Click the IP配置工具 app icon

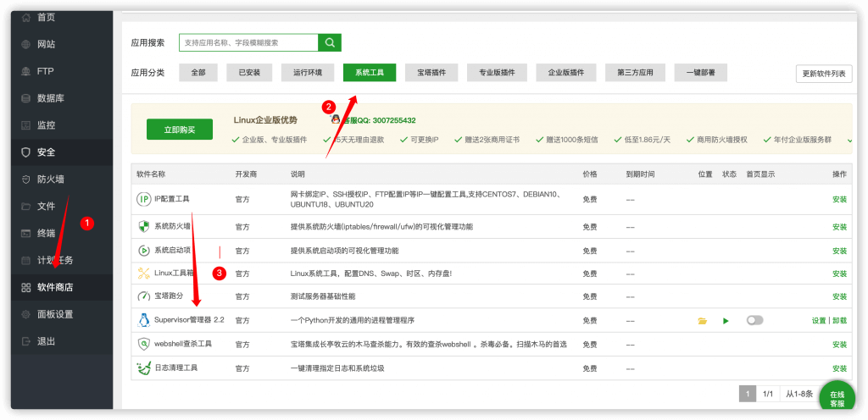(x=143, y=199)
